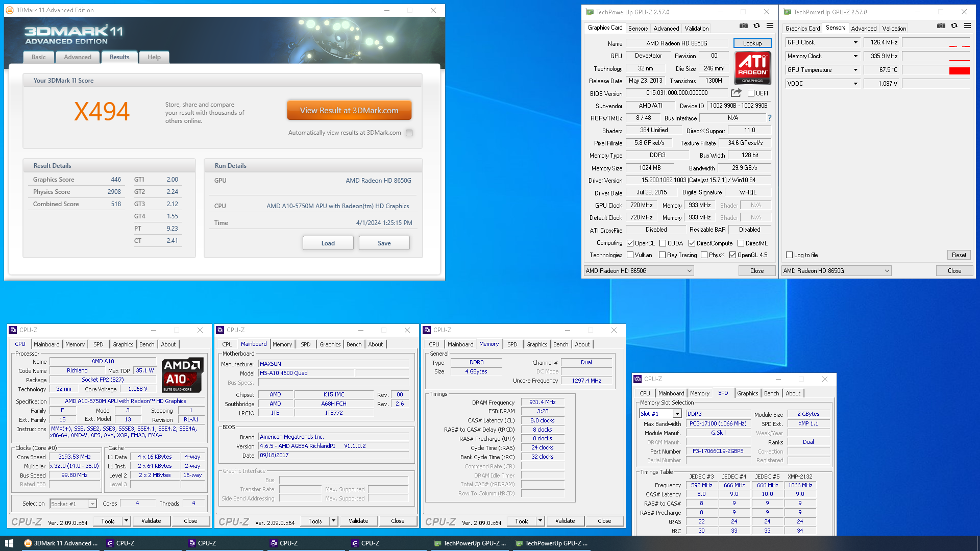
Task: Click title bar icon of CPU-Z Mainboard window
Action: pos(220,330)
